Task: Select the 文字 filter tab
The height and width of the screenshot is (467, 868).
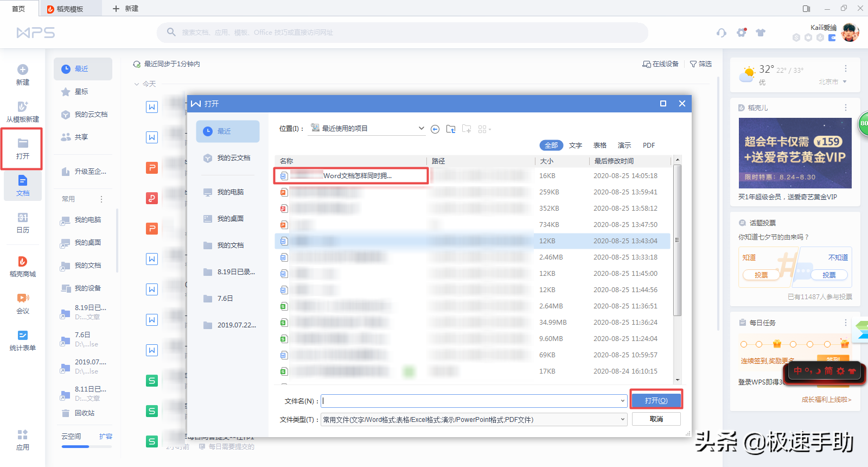Action: (576, 146)
